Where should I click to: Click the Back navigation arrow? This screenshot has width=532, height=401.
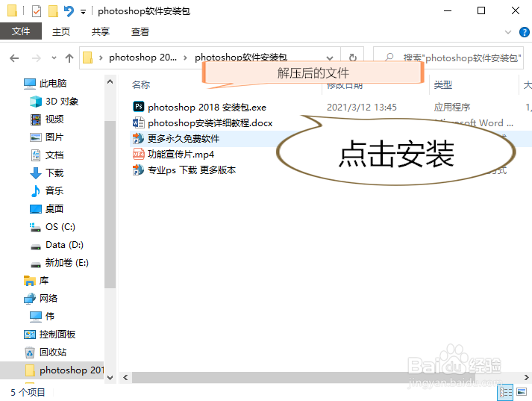tap(14, 58)
